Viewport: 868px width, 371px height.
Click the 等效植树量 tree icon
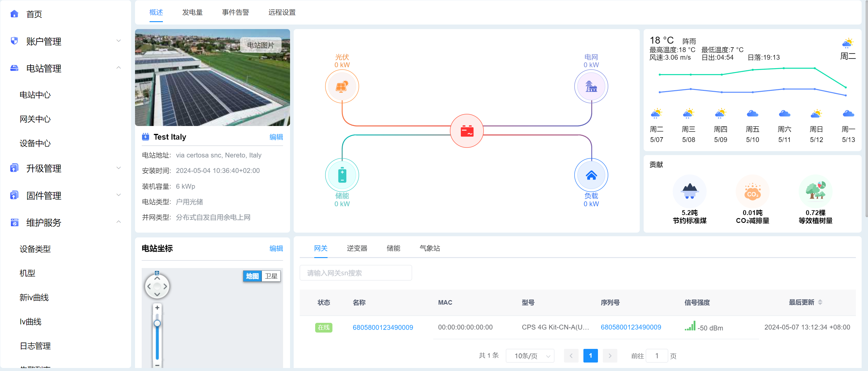coord(815,191)
